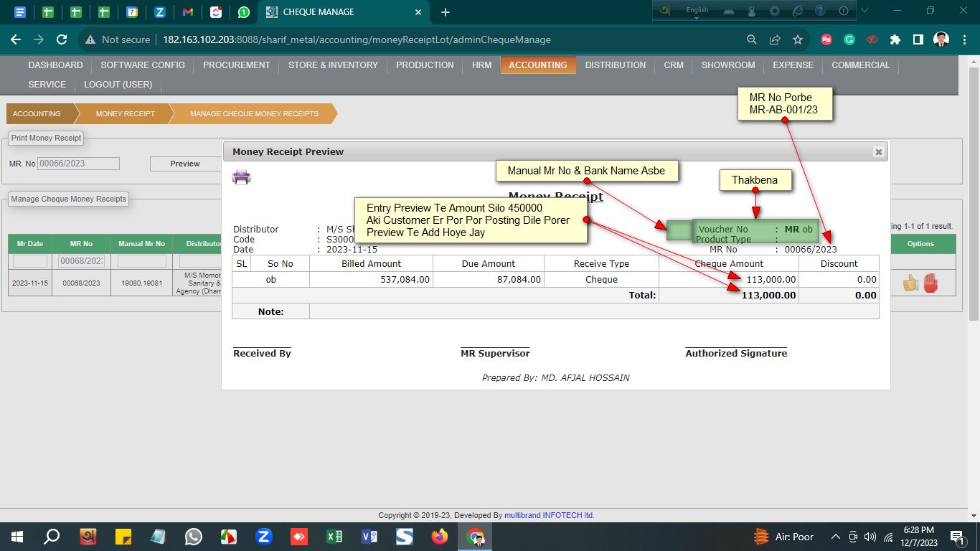Viewport: 980px width, 551px height.
Task: Open the Extensions puzzle icon
Action: point(895,40)
